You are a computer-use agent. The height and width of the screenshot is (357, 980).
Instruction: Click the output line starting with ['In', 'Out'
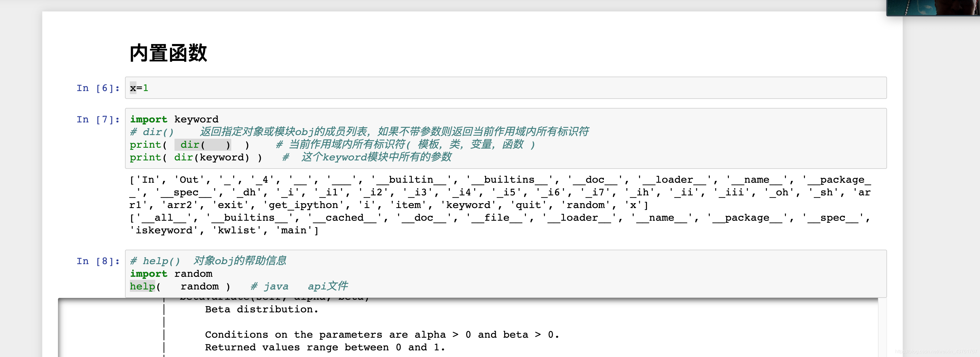click(500, 180)
